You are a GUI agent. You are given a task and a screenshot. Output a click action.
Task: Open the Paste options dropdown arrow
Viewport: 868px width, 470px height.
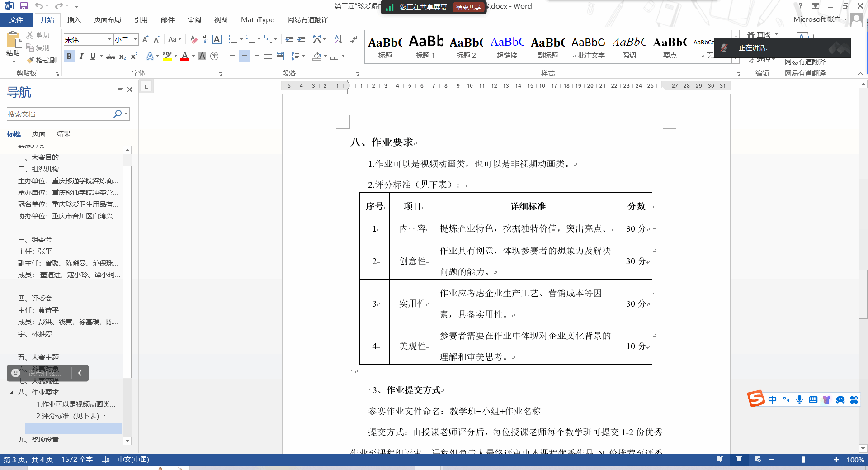[13, 61]
